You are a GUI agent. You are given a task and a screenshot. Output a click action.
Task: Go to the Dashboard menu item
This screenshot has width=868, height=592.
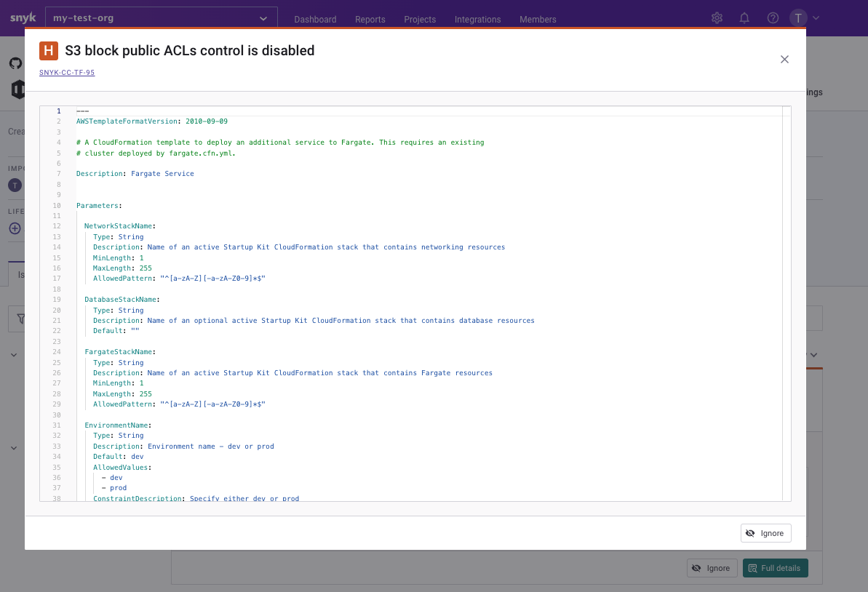[315, 20]
